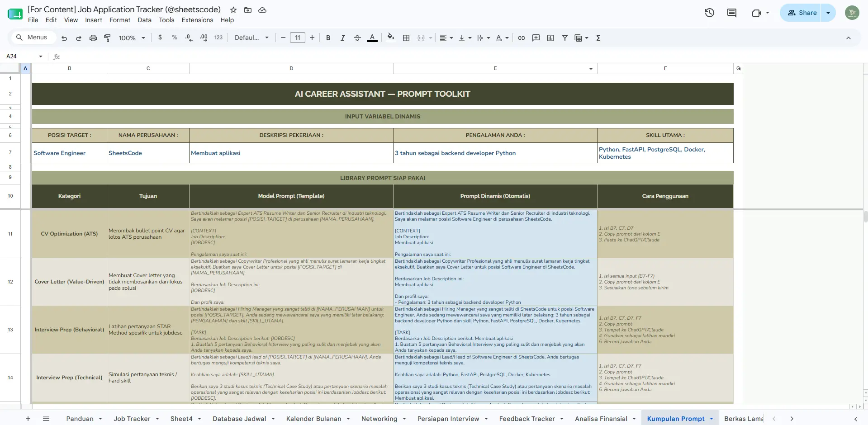Format as percent icon
868x425 pixels.
(174, 38)
